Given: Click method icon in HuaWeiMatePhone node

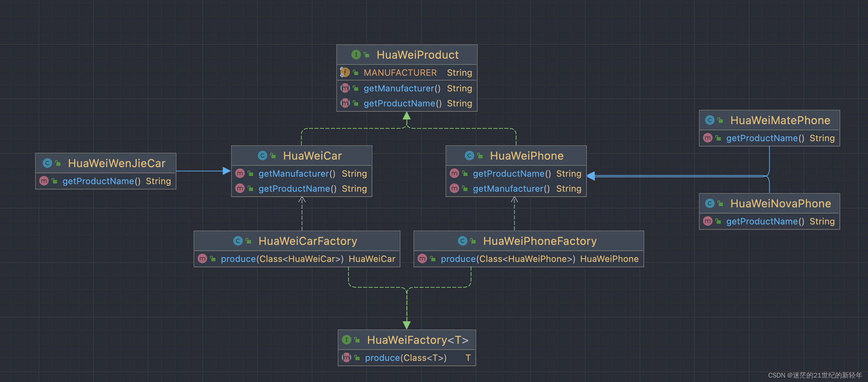Looking at the screenshot, I should pos(708,138).
